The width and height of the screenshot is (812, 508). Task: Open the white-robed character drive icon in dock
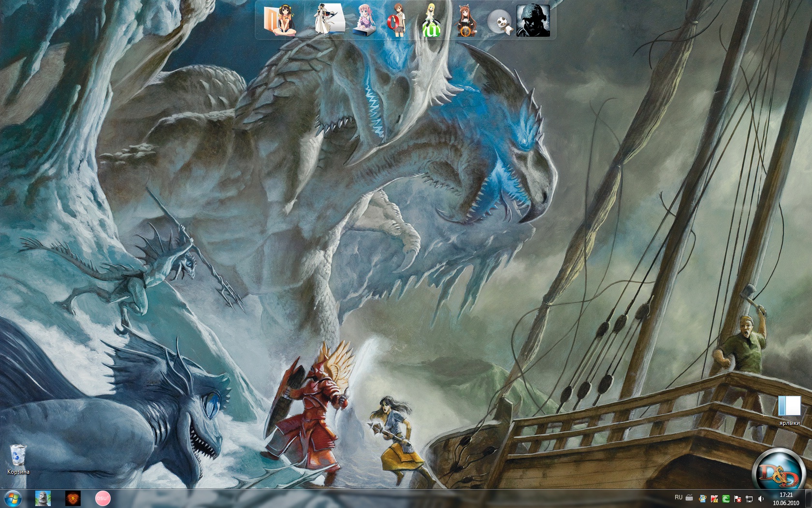(x=329, y=19)
